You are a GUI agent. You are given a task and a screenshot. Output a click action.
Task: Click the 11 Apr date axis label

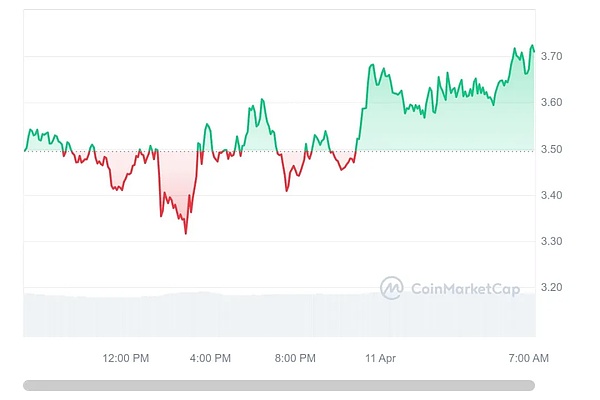tap(380, 358)
